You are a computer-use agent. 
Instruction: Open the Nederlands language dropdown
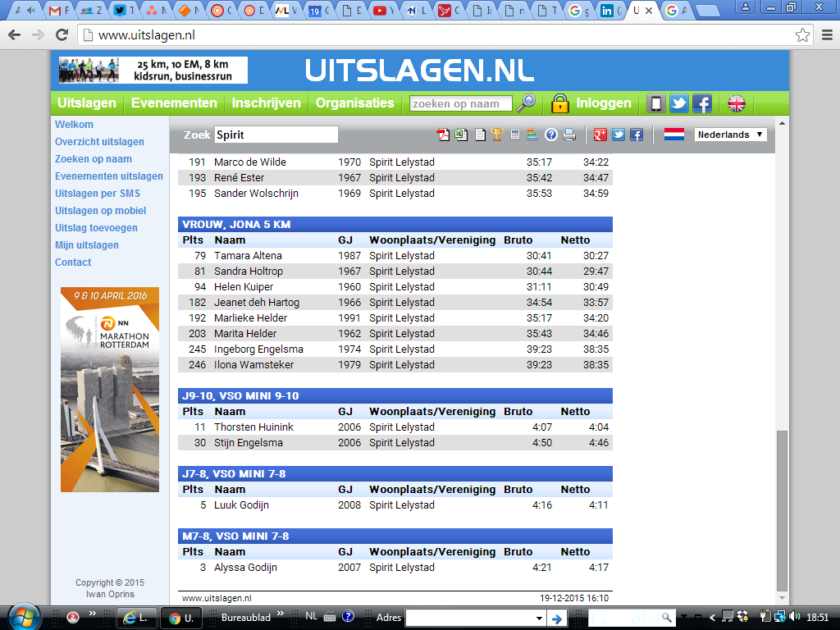pyautogui.click(x=730, y=135)
